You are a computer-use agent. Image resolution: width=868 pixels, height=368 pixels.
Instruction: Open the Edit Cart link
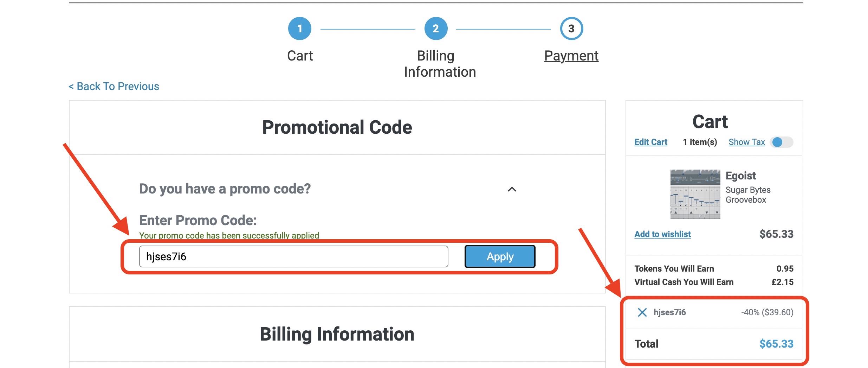[x=650, y=142]
